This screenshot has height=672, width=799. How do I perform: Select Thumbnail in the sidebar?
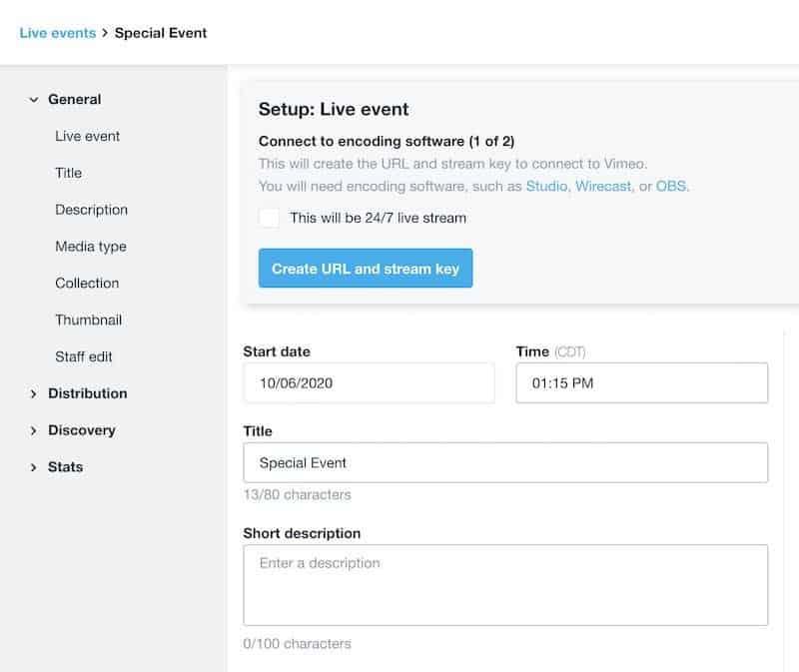pyautogui.click(x=88, y=320)
